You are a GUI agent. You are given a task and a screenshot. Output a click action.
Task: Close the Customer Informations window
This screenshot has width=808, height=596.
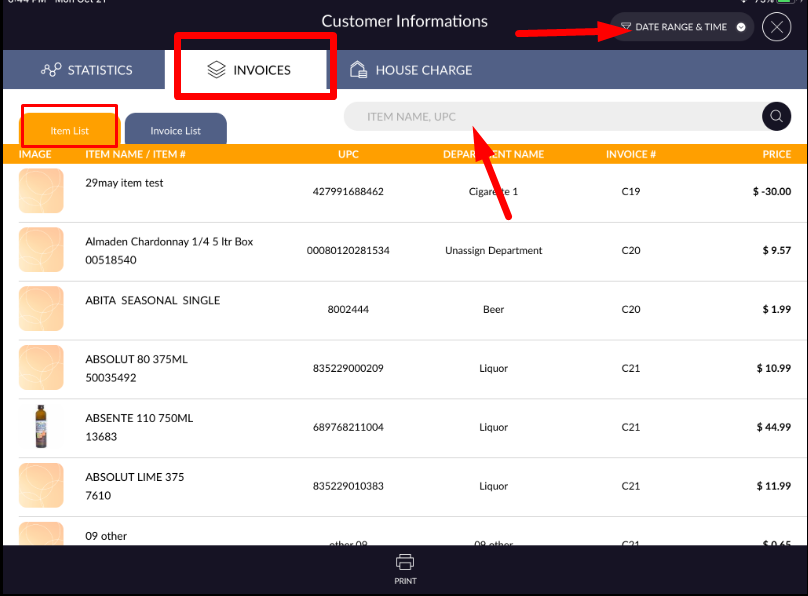pos(776,27)
